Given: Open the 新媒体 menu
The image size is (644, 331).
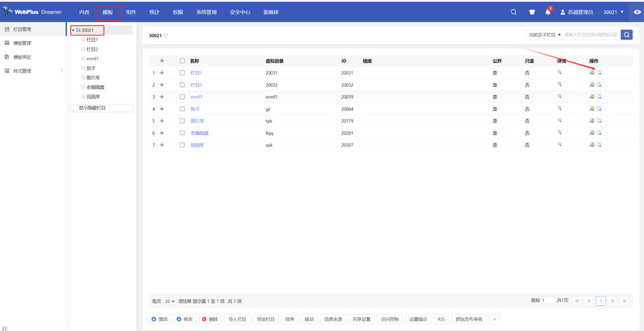Looking at the screenshot, I should (x=271, y=12).
